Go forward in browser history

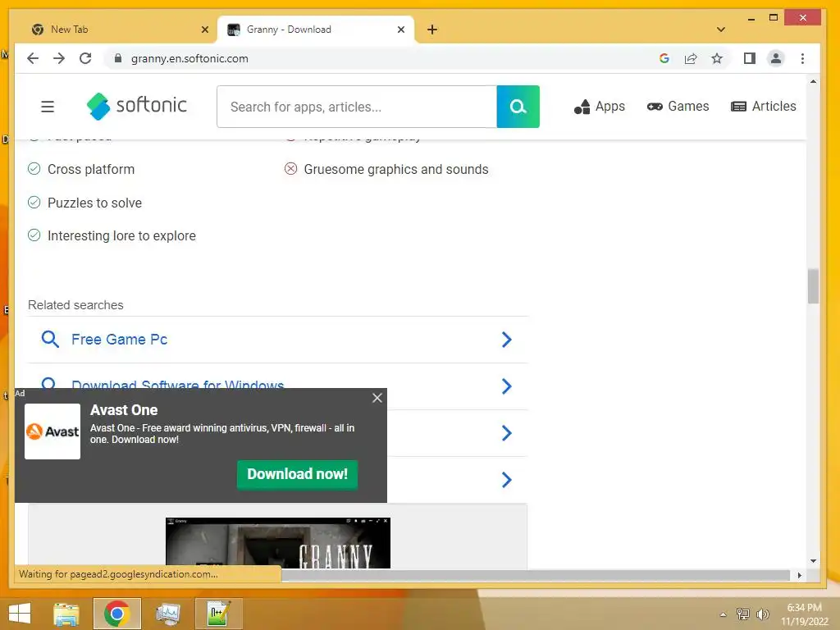tap(59, 58)
